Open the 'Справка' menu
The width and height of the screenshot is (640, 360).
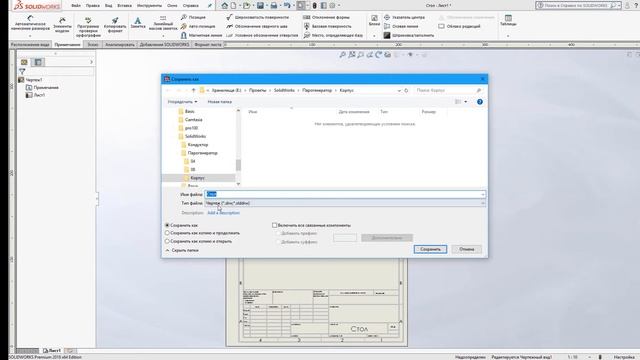(191, 6)
